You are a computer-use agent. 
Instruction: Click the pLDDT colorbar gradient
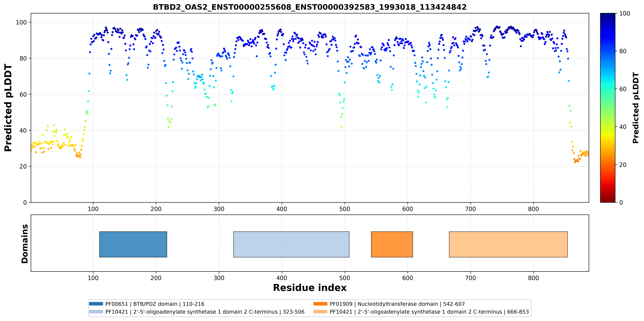tap(608, 108)
